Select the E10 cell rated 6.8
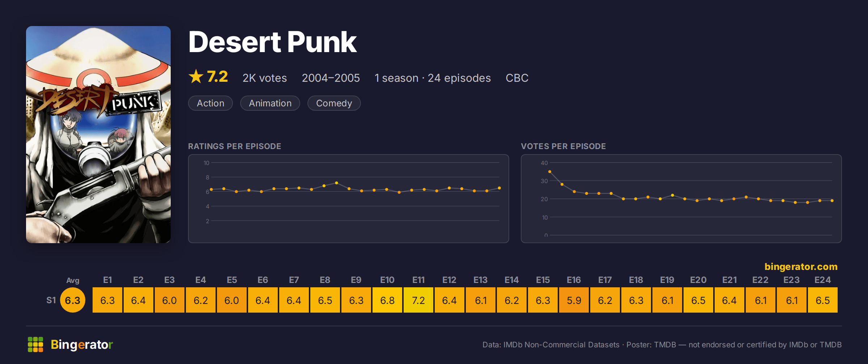Screen dimensions: 868x364 point(387,300)
